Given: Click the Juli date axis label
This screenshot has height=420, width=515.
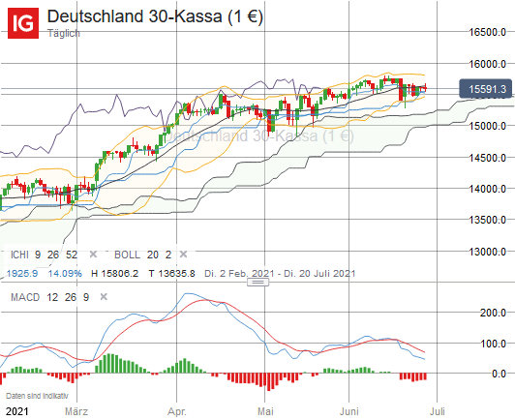Looking at the screenshot, I should pyautogui.click(x=438, y=411).
